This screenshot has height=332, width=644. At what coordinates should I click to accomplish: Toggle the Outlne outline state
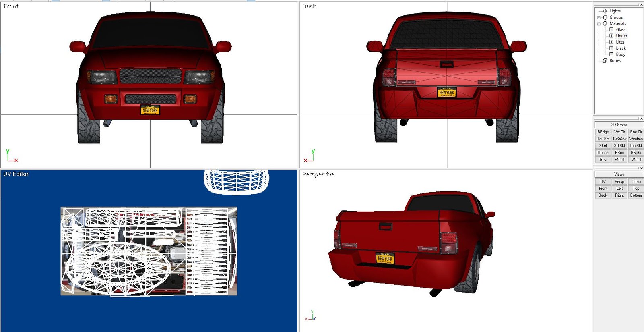[x=603, y=153]
